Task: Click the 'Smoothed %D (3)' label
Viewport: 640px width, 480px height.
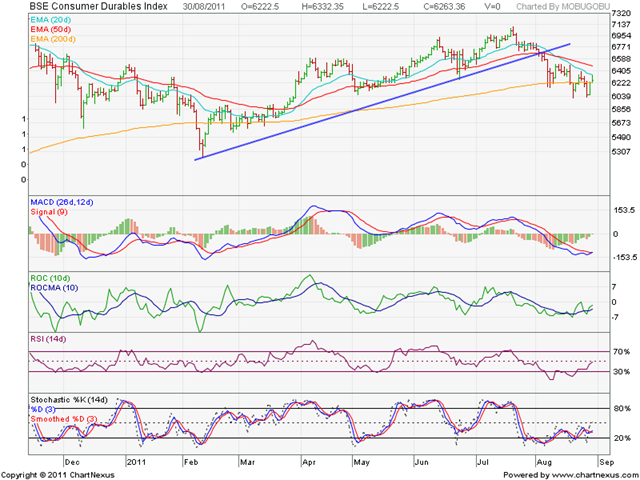Action: tap(64, 419)
